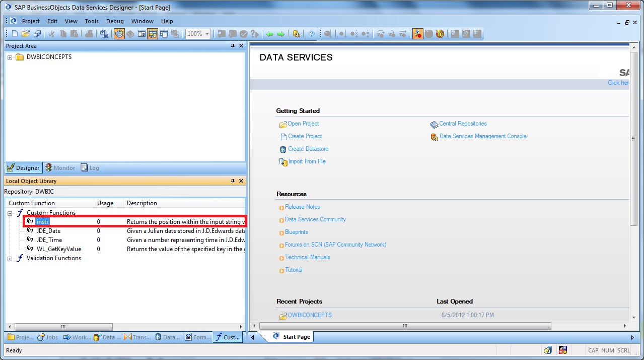The width and height of the screenshot is (644, 360).
Task: Open the Release Notes link
Action: [303, 207]
